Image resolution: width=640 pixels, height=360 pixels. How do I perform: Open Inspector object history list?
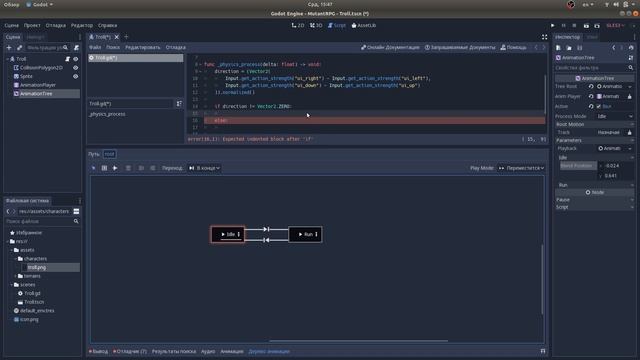(631, 48)
